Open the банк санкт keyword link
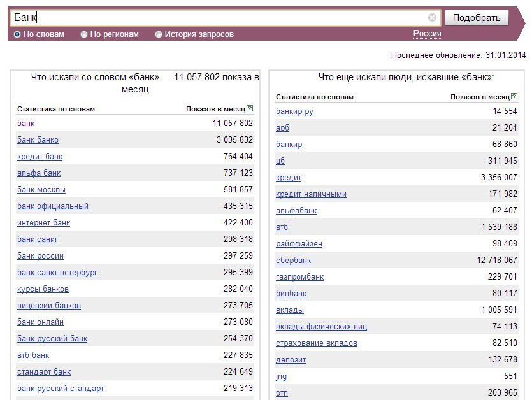Screen dimensions: 532x400 coord(38,239)
